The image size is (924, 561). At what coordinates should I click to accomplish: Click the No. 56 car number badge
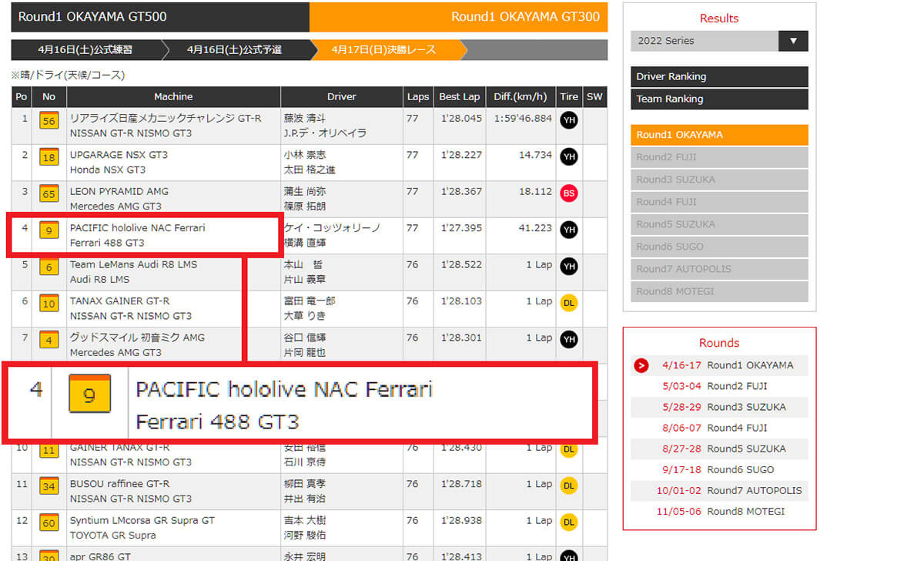point(49,122)
